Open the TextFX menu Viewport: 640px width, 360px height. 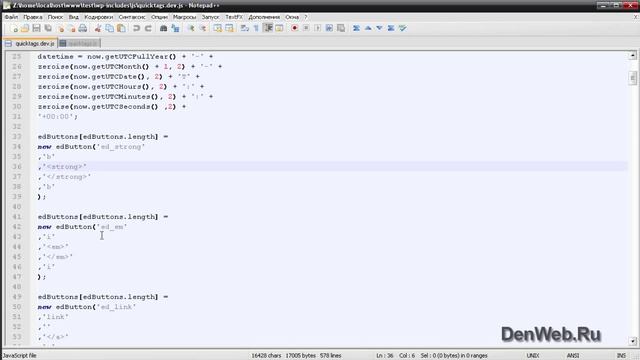pos(234,17)
